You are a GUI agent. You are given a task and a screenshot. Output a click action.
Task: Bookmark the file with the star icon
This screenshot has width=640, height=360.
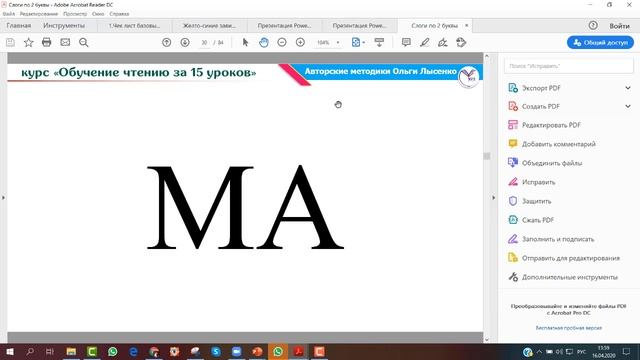pyautogui.click(x=28, y=42)
